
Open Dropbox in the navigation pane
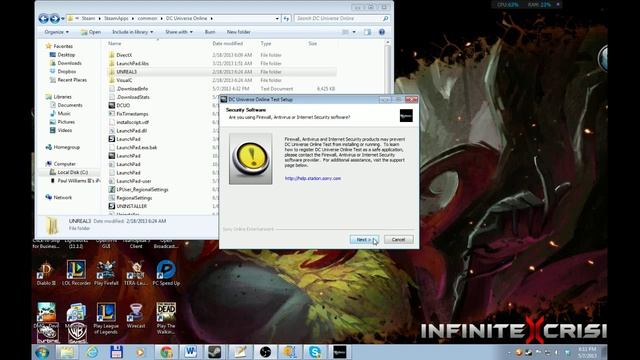67,71
